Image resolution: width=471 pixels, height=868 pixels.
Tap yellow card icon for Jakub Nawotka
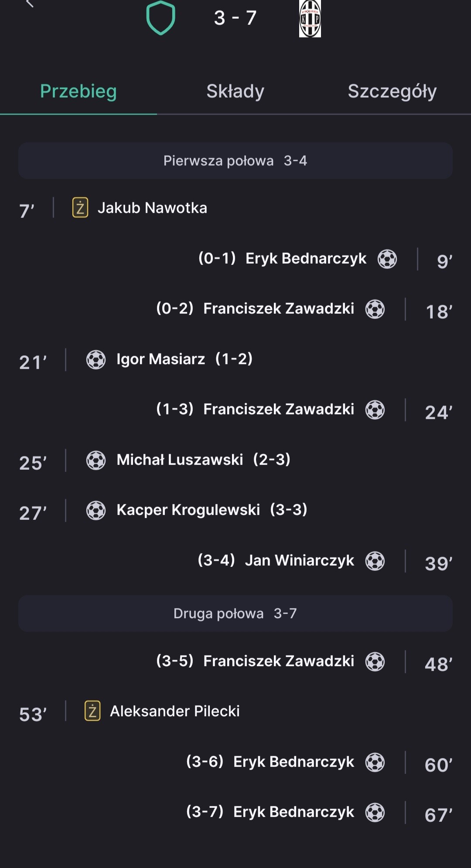point(80,207)
